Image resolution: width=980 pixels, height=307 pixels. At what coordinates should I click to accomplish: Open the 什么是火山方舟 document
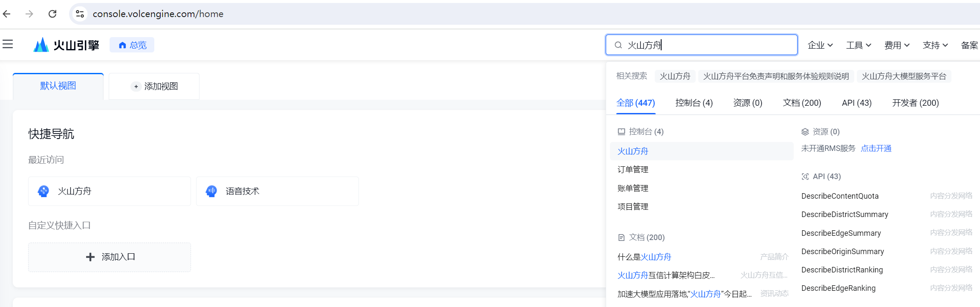click(644, 257)
